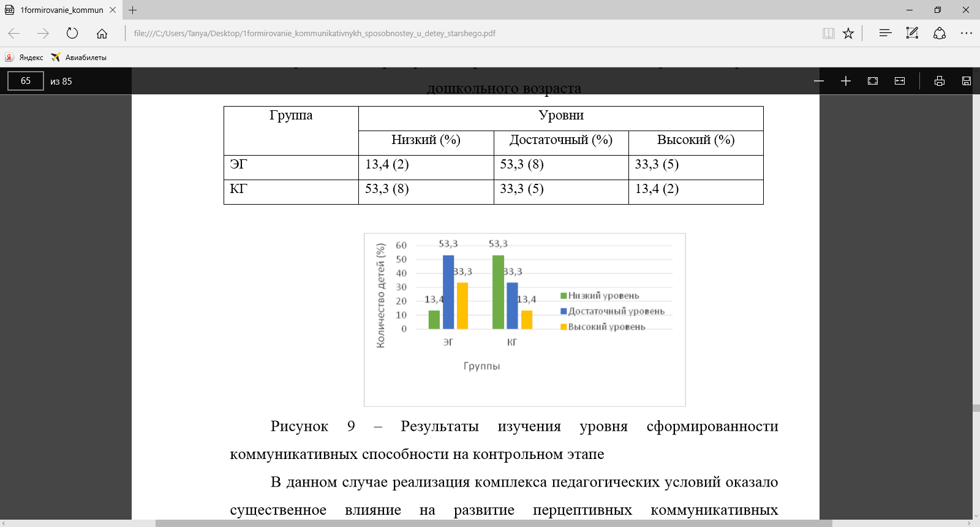This screenshot has height=527, width=980.
Task: Click the 'из 85' page count text
Action: (x=61, y=81)
